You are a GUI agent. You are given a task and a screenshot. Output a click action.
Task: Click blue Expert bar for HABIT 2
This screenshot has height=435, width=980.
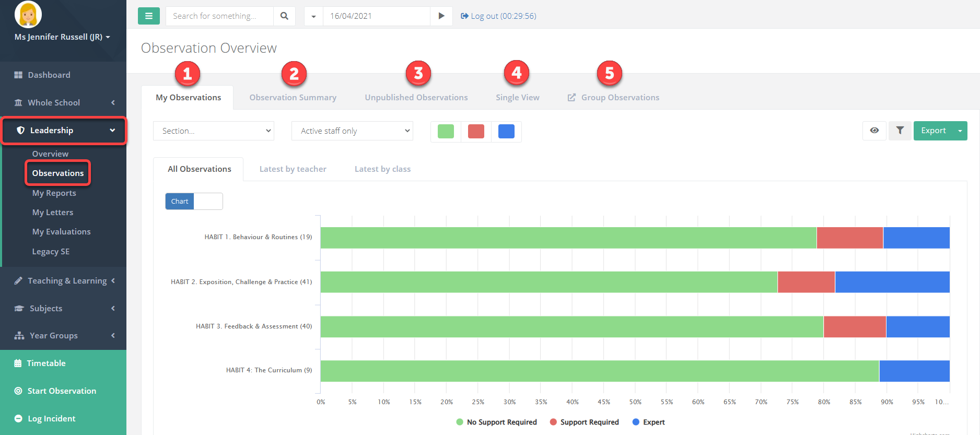tap(892, 282)
